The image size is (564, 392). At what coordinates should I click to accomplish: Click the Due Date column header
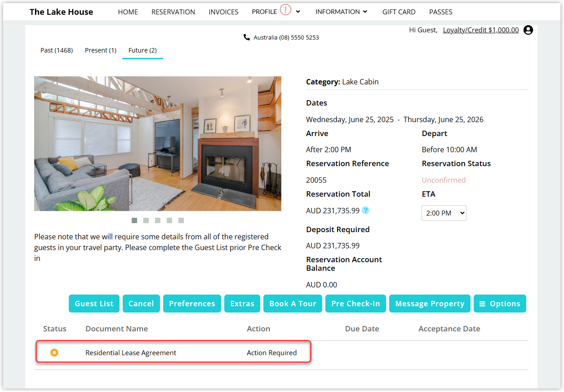(362, 329)
